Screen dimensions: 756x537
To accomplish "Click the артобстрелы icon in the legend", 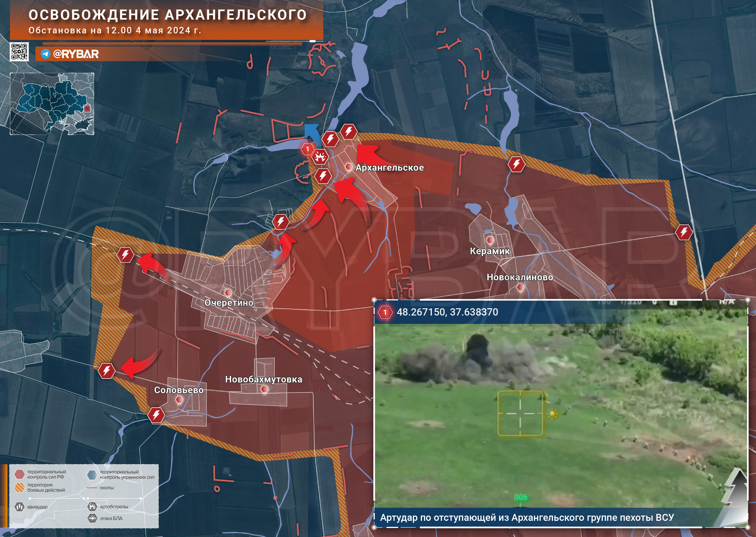I will [x=92, y=506].
